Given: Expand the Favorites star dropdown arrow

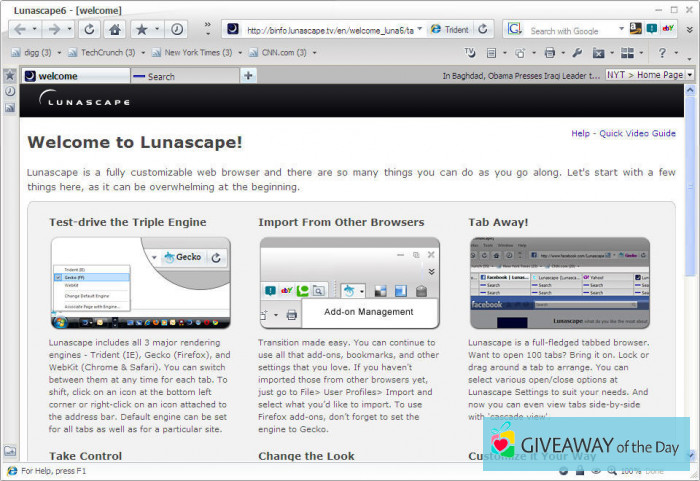Looking at the screenshot, I should coord(157,30).
